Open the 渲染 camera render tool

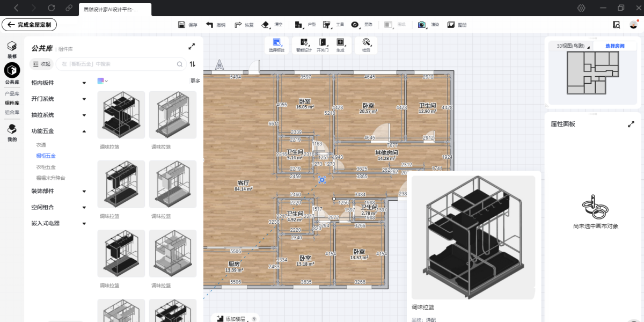[x=422, y=25]
